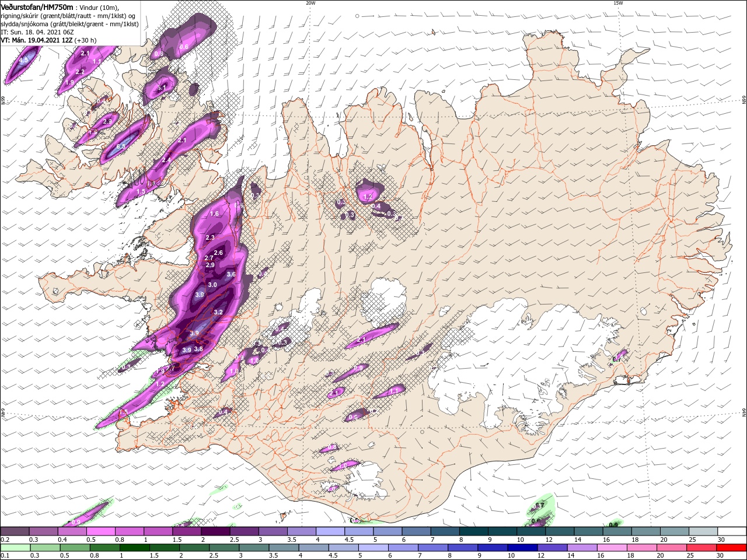Click the lower legend swatch between 10 and 12
The width and height of the screenshot is (747, 560).
[522, 548]
